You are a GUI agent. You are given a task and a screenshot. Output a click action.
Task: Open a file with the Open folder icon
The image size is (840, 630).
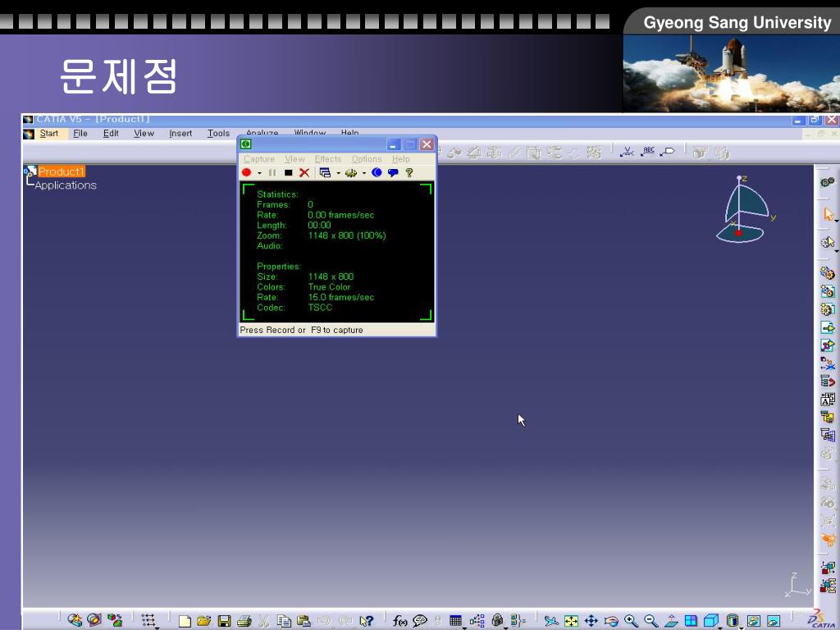tap(204, 620)
